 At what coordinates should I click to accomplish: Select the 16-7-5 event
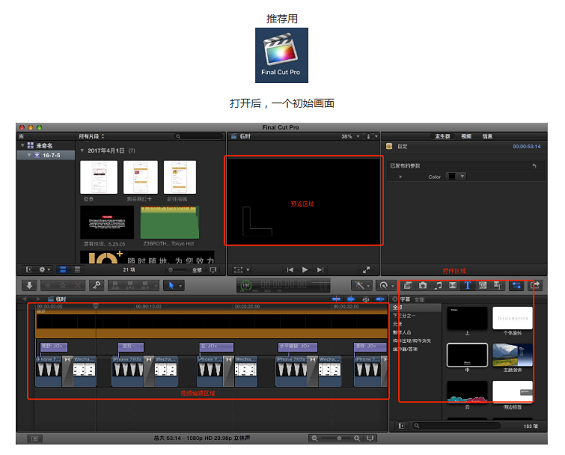coord(46,155)
